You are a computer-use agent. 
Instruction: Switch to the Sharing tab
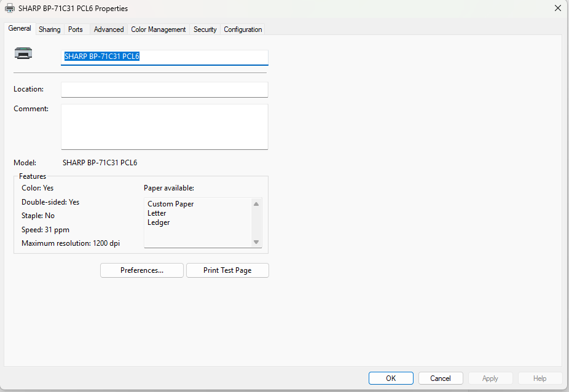[50, 29]
